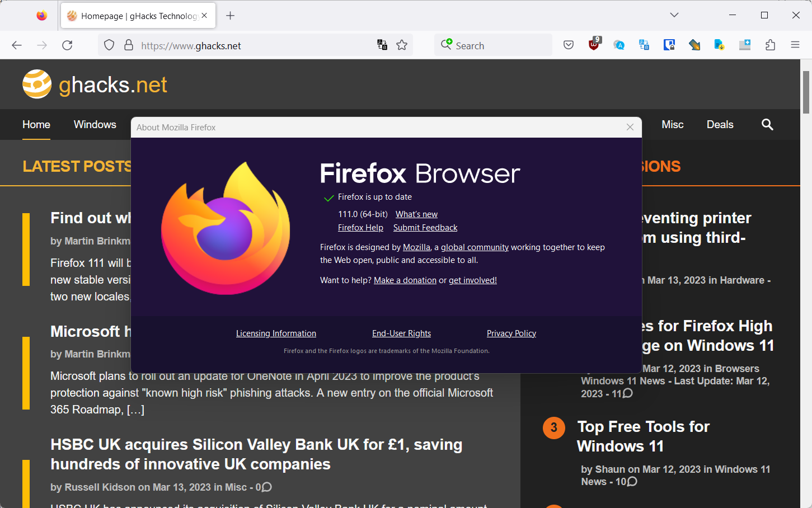Open the new tab extension icon with plus

point(745,45)
